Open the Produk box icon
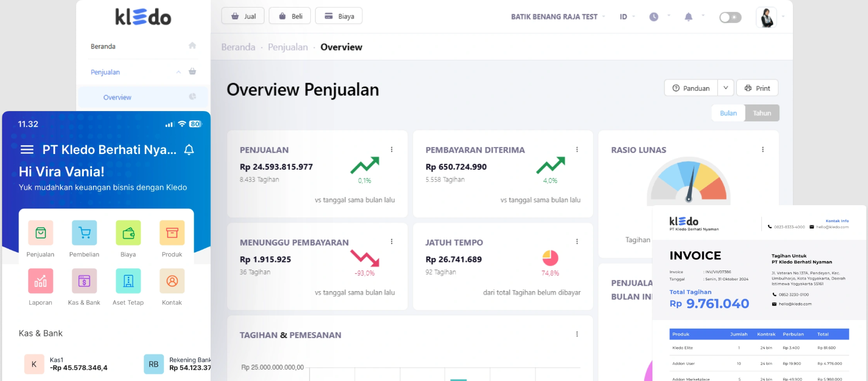 click(172, 233)
